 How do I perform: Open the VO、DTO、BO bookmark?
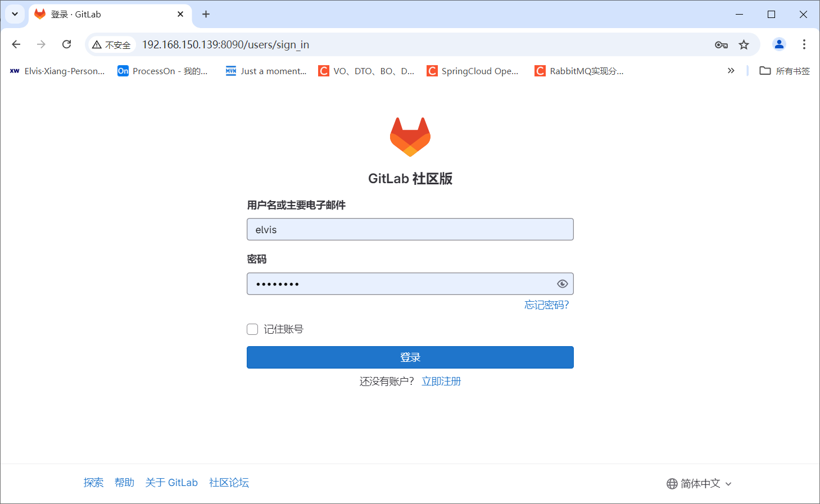366,71
